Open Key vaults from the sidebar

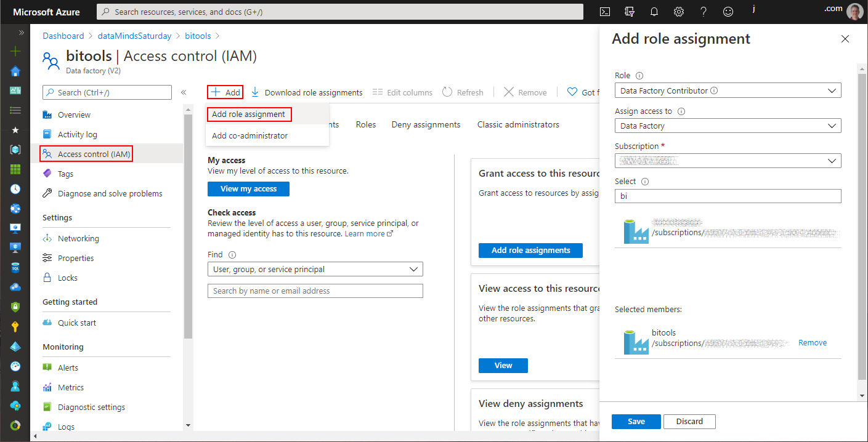tap(14, 326)
